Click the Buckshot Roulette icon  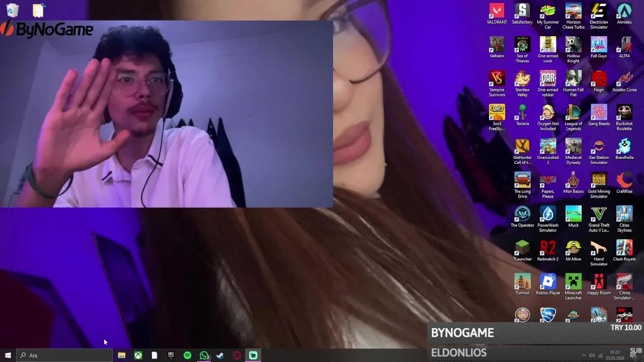624,117
